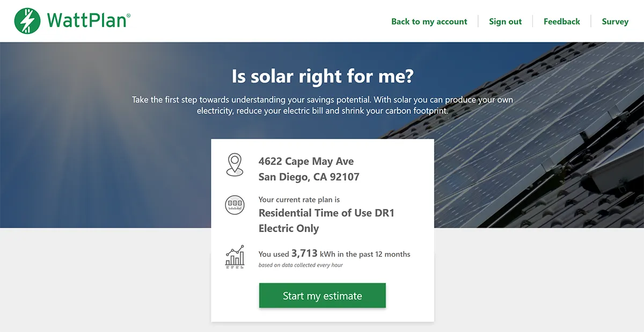The width and height of the screenshot is (644, 332).
Task: Click the WattPlan lightning bolt logo icon
Action: tap(27, 21)
